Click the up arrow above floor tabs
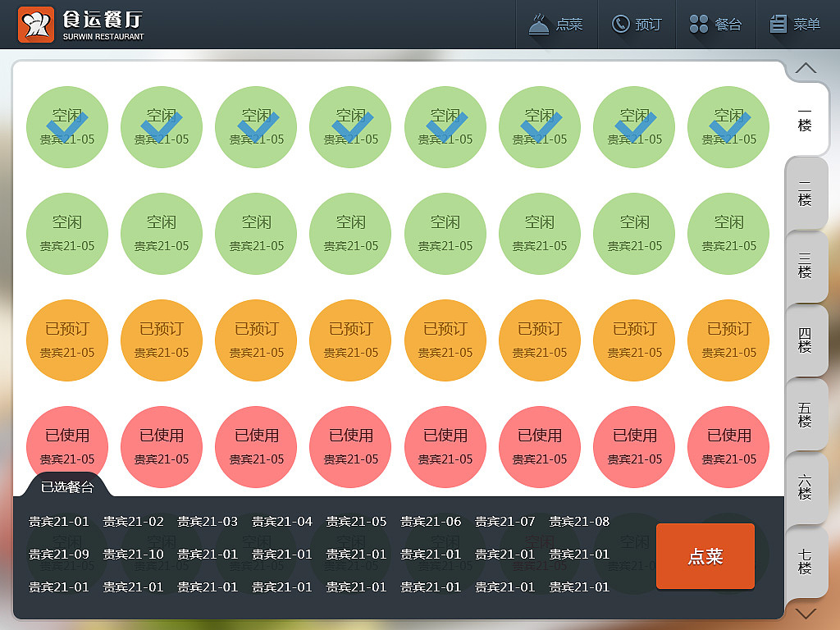 (806, 68)
